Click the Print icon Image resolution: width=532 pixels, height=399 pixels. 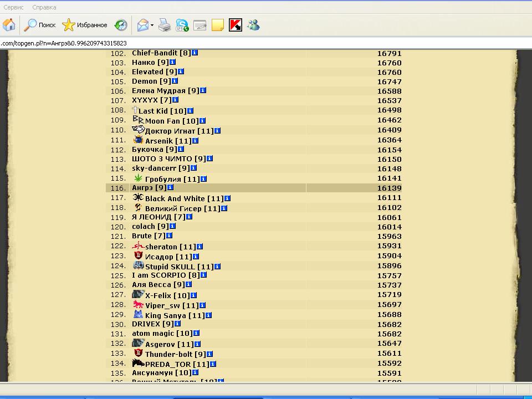tap(165, 25)
